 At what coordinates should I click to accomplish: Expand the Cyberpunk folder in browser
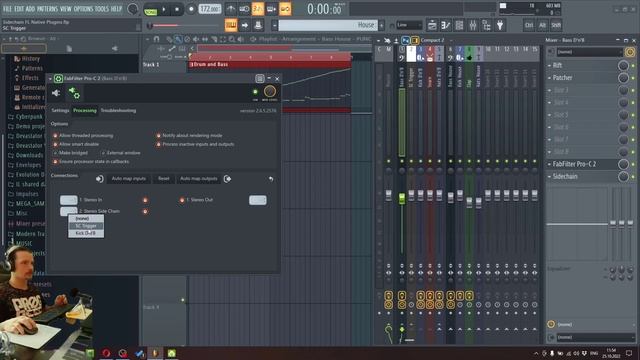pyautogui.click(x=25, y=117)
